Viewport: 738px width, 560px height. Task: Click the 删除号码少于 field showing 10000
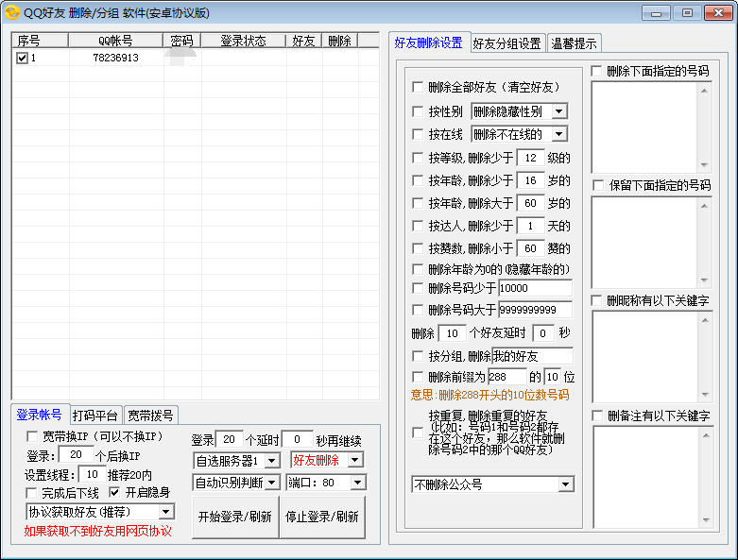pyautogui.click(x=536, y=288)
